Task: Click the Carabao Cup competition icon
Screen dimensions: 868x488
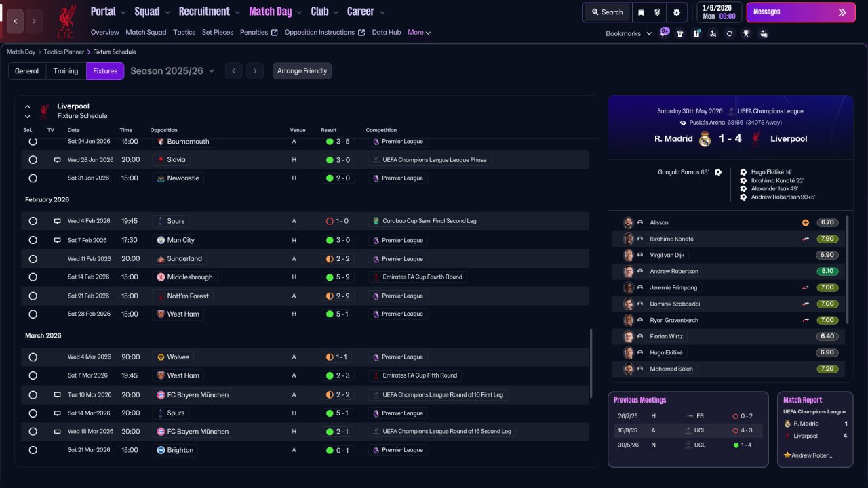Action: 376,221
